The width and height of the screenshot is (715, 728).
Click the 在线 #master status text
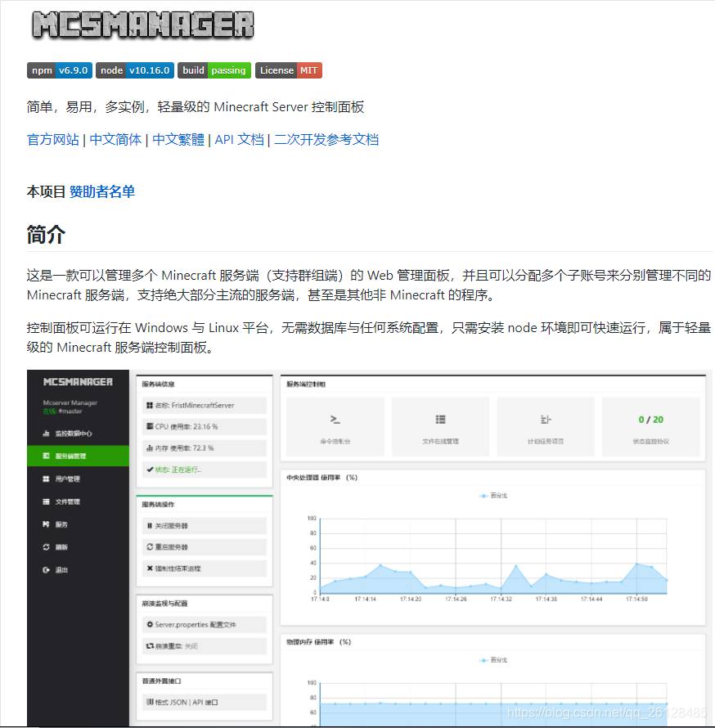coord(63,411)
